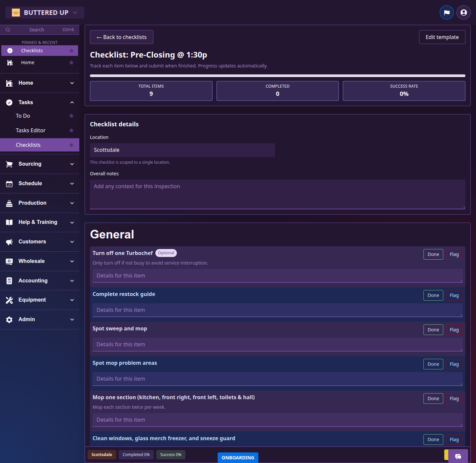Flag Mop one section item
Viewport: 476px width, 463px height.
454,399
